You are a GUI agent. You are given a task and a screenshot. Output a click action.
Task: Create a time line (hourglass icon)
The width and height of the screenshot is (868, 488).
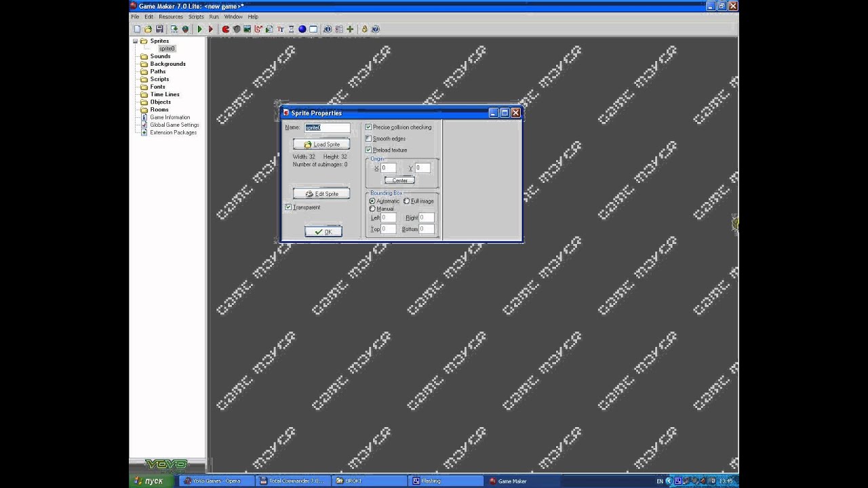[x=291, y=29]
